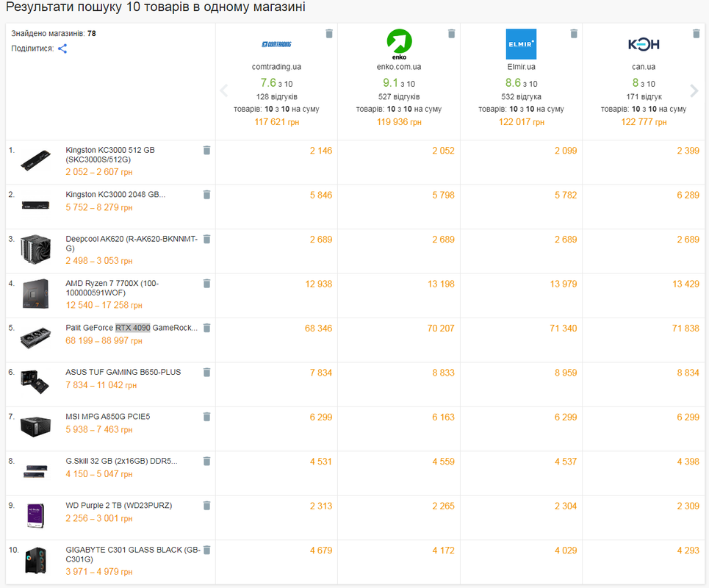This screenshot has width=709, height=588.
Task: Click the Elmir.ua store name
Action: point(522,66)
